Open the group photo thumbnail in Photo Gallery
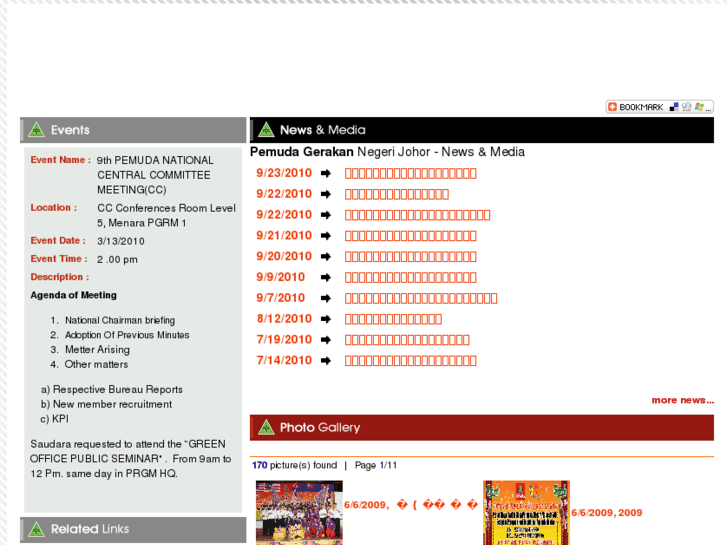 299,513
